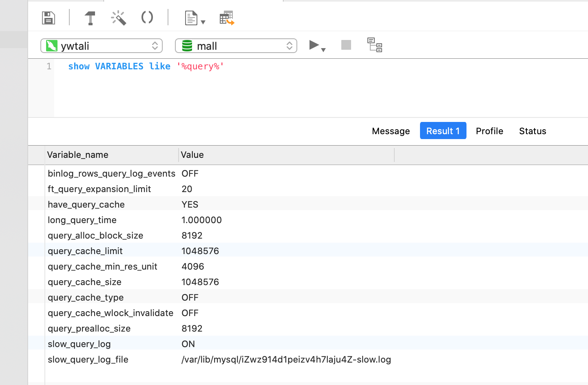The height and width of the screenshot is (385, 588).
Task: Click the export result table icon
Action: [x=227, y=18]
